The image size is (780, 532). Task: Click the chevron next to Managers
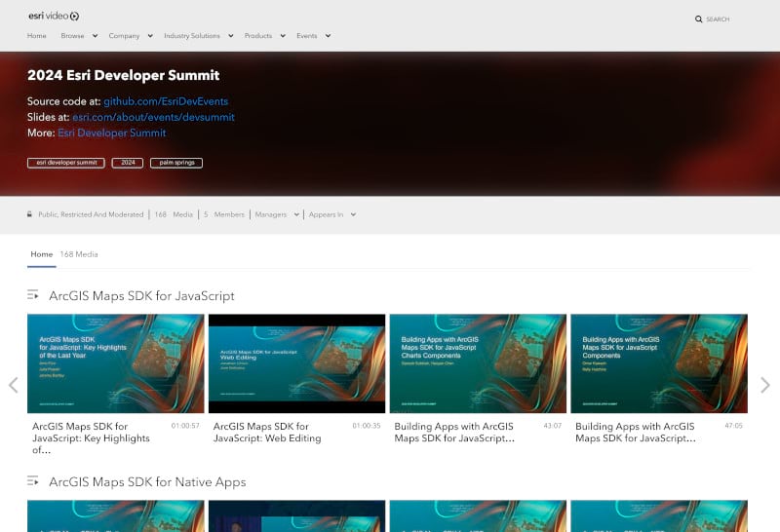click(x=296, y=214)
